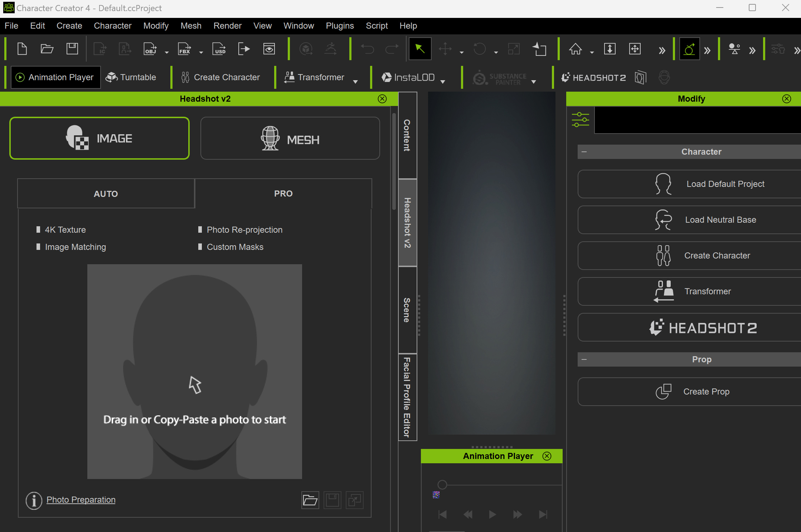Screen dimensions: 801x532
Task: Click the photo drop area placeholder
Action: tap(195, 371)
